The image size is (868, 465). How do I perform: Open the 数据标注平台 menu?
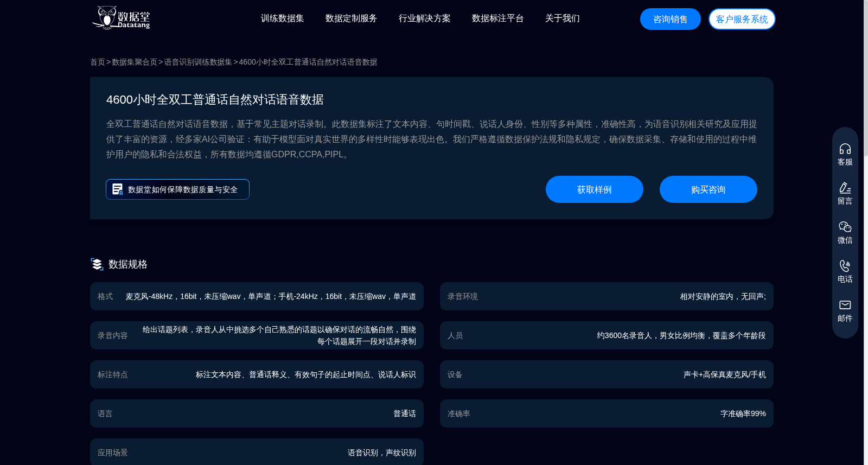click(x=497, y=18)
